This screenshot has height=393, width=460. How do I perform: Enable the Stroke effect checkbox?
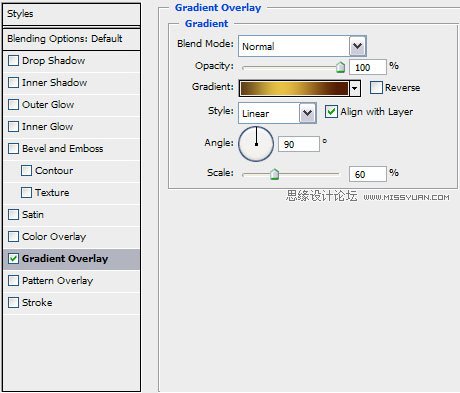pyautogui.click(x=13, y=303)
